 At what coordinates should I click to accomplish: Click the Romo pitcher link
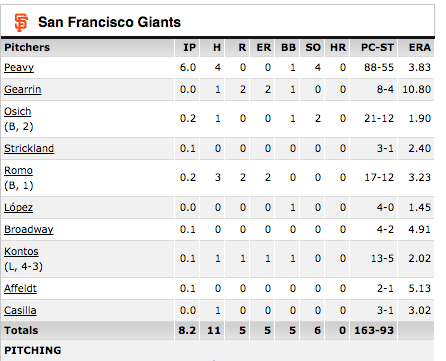(x=18, y=170)
